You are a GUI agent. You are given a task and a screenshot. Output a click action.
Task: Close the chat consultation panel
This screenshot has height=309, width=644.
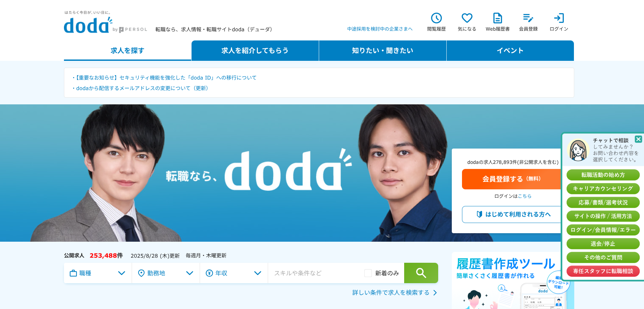pos(638,139)
